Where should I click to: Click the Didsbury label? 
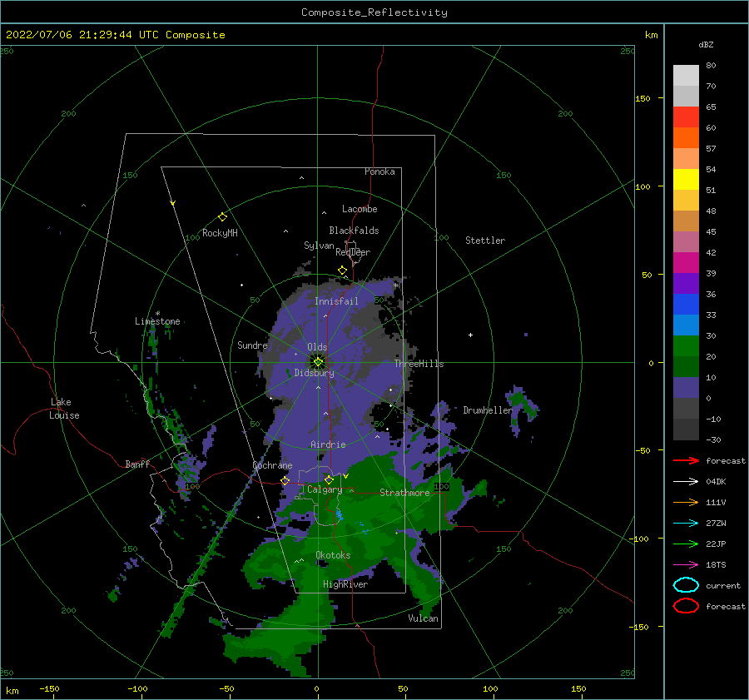(x=315, y=373)
